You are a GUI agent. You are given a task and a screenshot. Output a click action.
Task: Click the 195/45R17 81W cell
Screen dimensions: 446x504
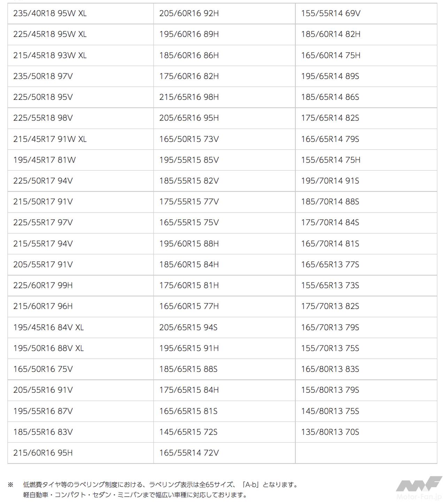pos(44,160)
